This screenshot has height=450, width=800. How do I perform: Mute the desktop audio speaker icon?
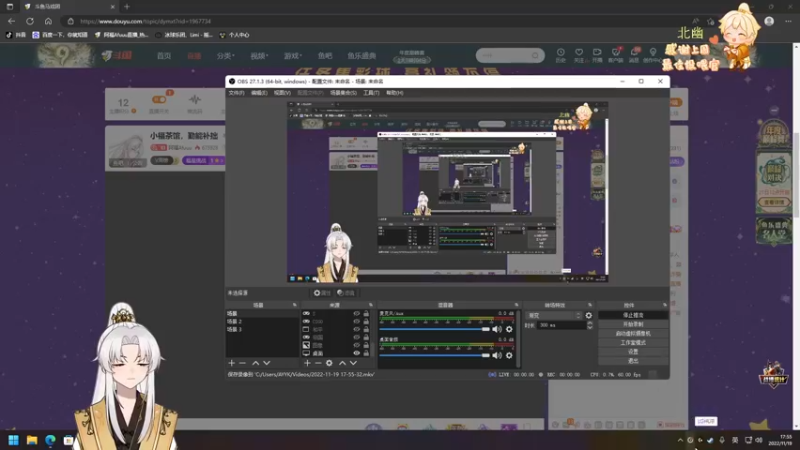tap(497, 355)
